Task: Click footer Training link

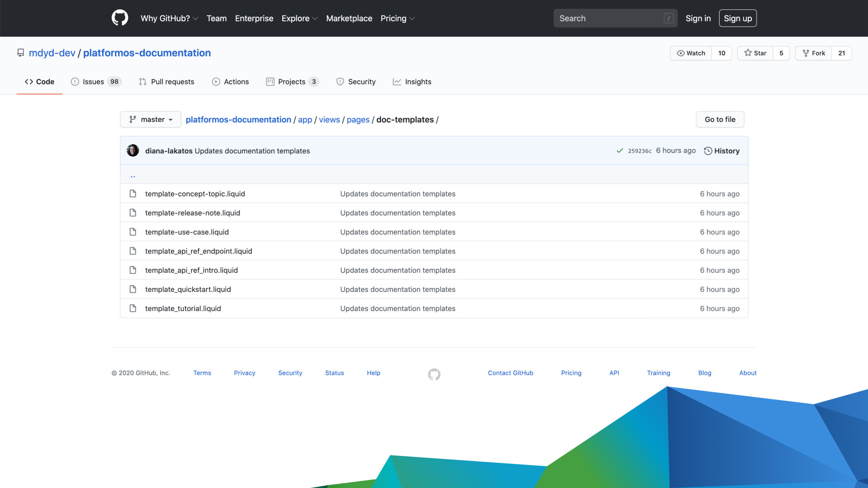Action: click(658, 373)
